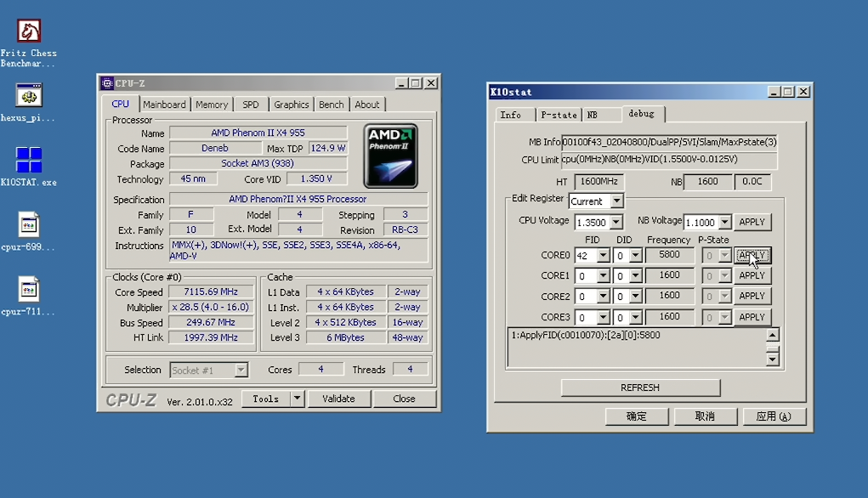Click the CORE0 Frequency 5800 field
The image size is (868, 498).
[669, 255]
